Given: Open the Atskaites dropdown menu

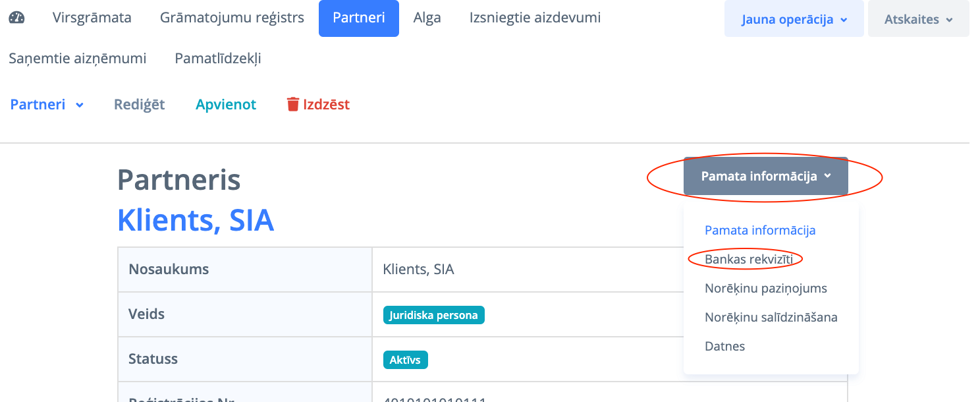Looking at the screenshot, I should coord(918,19).
